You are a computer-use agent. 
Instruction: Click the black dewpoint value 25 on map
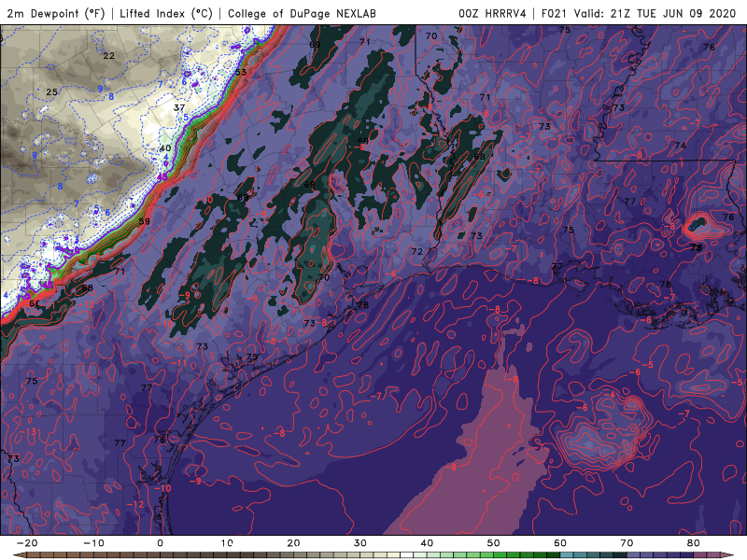52,91
